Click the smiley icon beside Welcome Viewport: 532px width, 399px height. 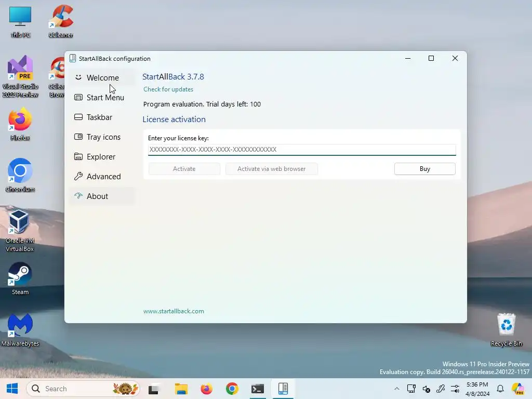pyautogui.click(x=78, y=77)
